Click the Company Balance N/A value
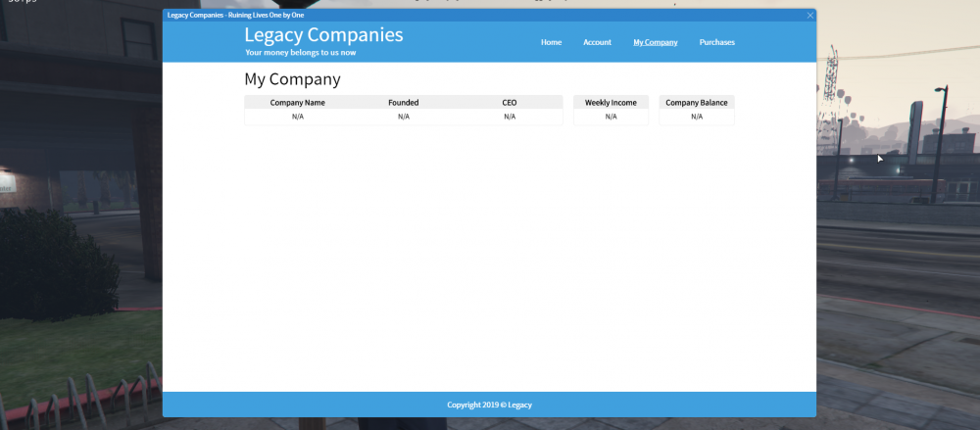This screenshot has width=980, height=430. tap(696, 117)
